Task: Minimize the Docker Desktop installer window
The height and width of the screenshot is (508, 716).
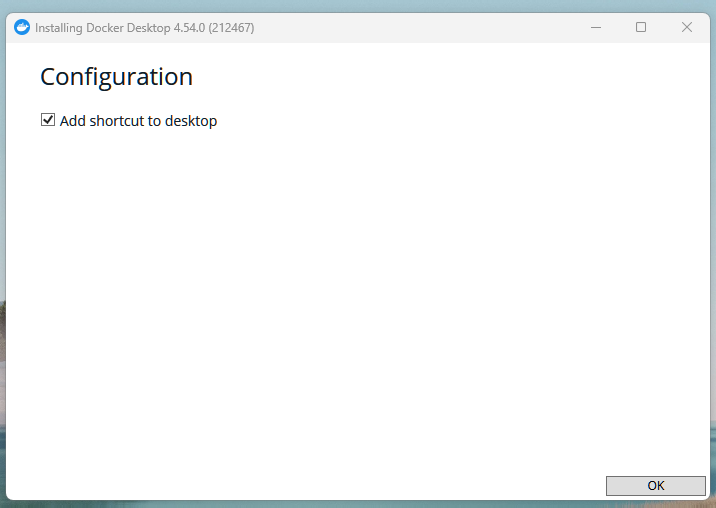Action: coord(595,28)
